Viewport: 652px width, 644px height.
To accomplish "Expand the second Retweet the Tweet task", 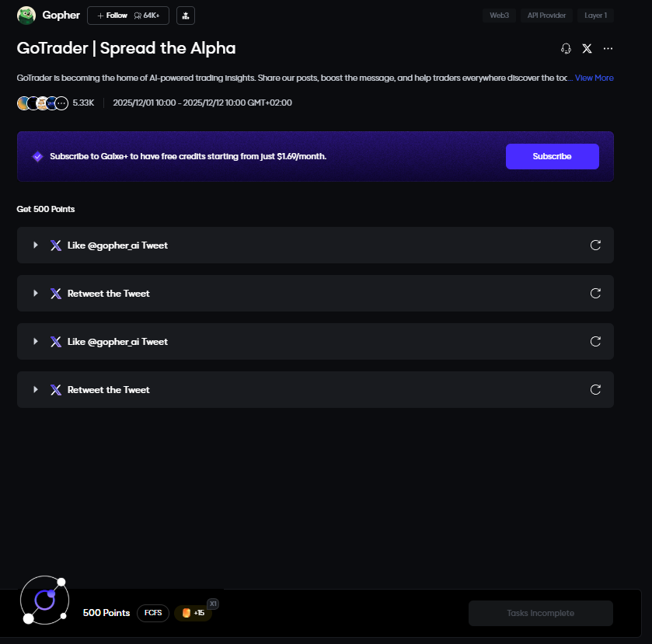I will click(36, 390).
